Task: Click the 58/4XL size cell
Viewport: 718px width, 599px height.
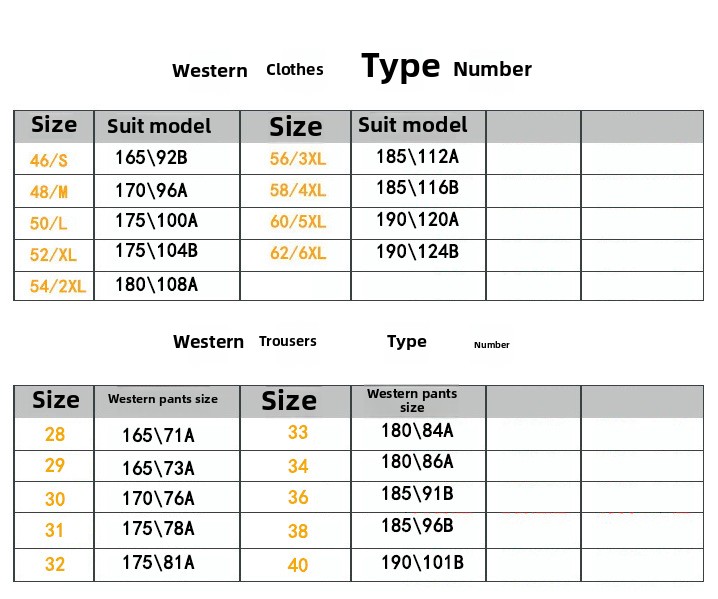Action: pos(298,190)
